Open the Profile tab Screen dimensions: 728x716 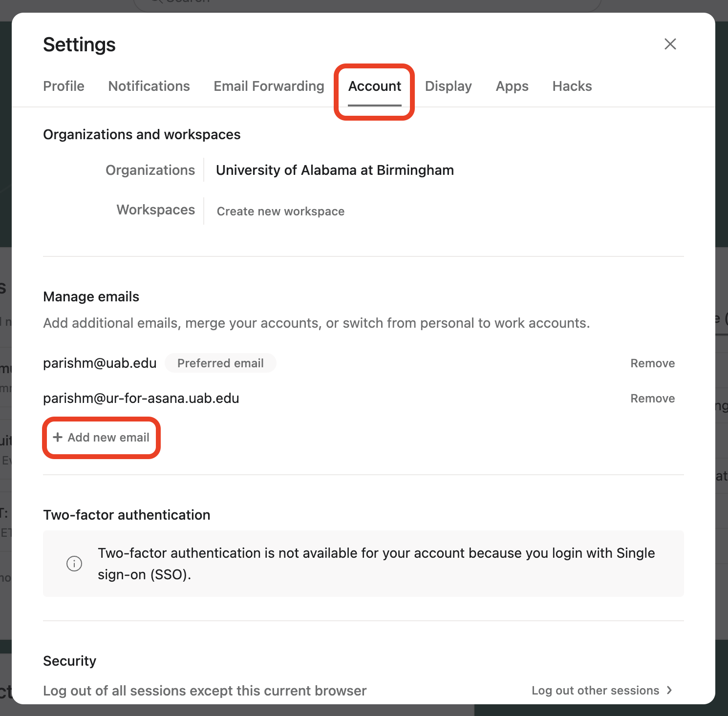tap(64, 86)
